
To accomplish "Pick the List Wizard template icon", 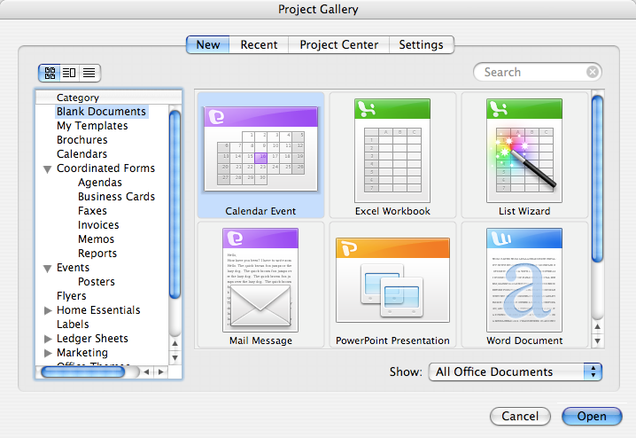I will tap(524, 150).
